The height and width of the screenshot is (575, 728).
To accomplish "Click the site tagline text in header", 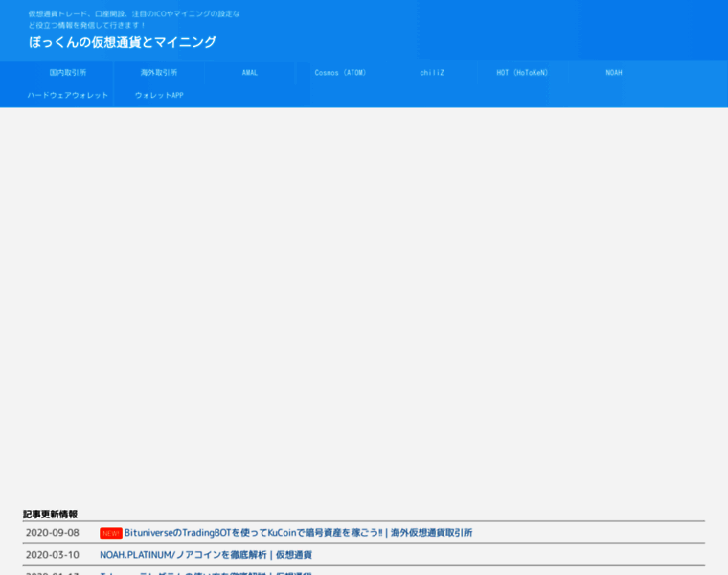I will [x=134, y=19].
